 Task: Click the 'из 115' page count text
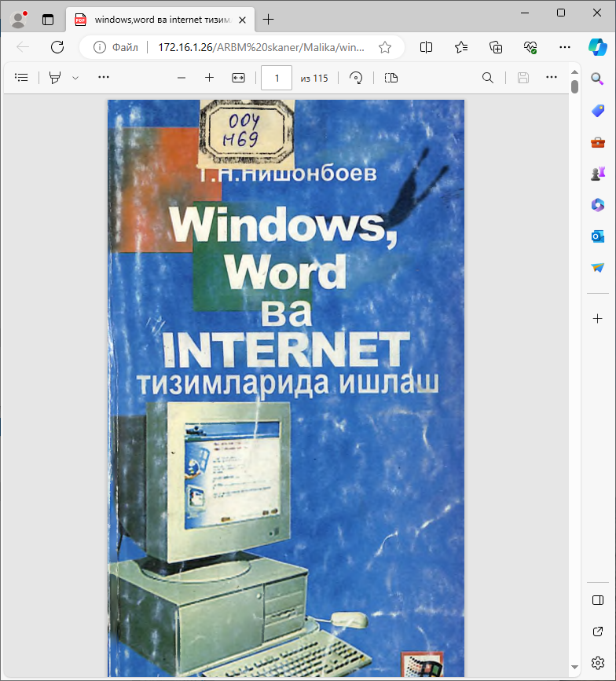pos(314,79)
